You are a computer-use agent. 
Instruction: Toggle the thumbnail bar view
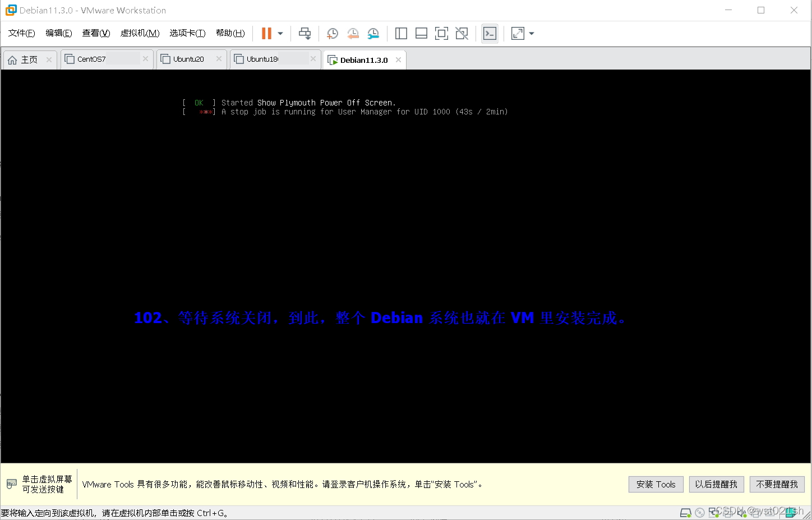421,34
